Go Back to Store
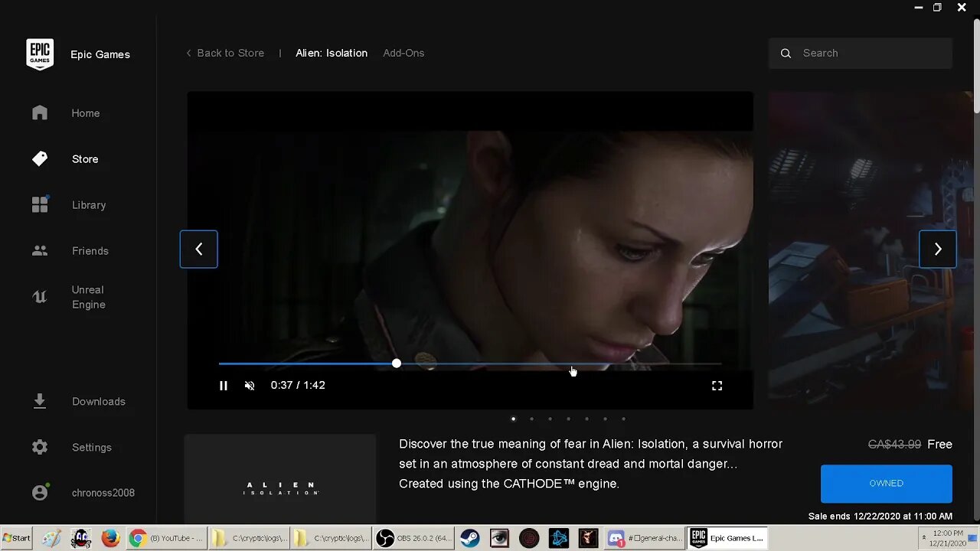 pyautogui.click(x=225, y=53)
